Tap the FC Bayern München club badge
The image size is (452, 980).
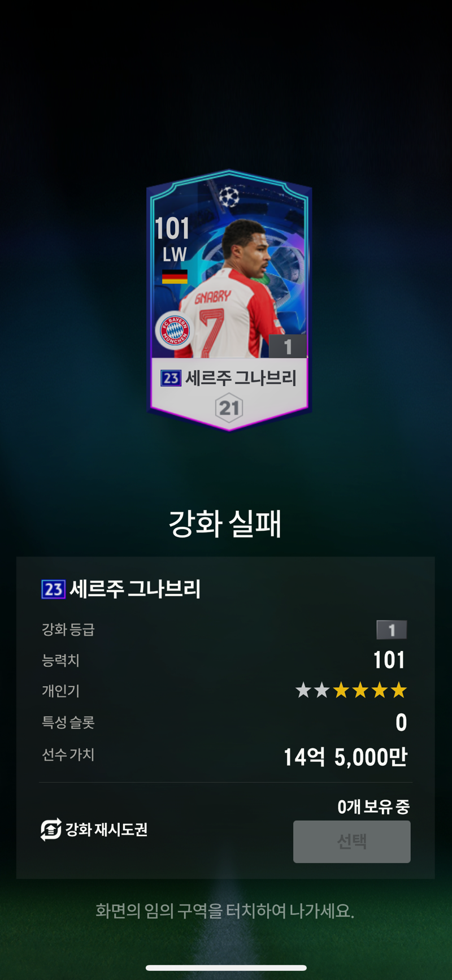[x=175, y=330]
